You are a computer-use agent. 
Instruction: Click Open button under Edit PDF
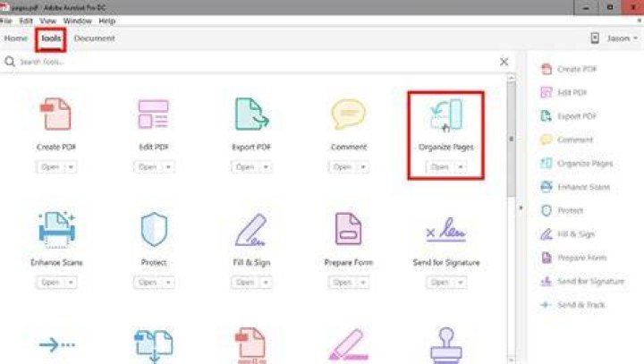coord(148,167)
